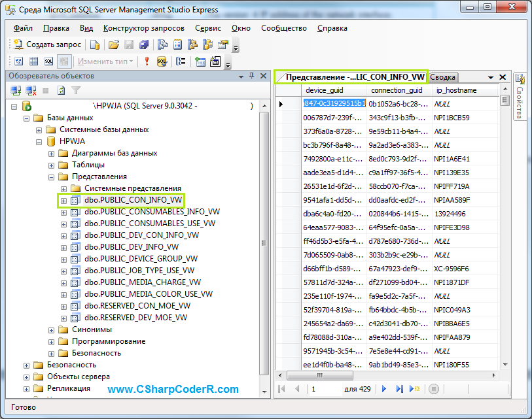Screen dimensions: 532x419
Task: Click the Создать запрос toolbar button
Action: click(x=48, y=44)
